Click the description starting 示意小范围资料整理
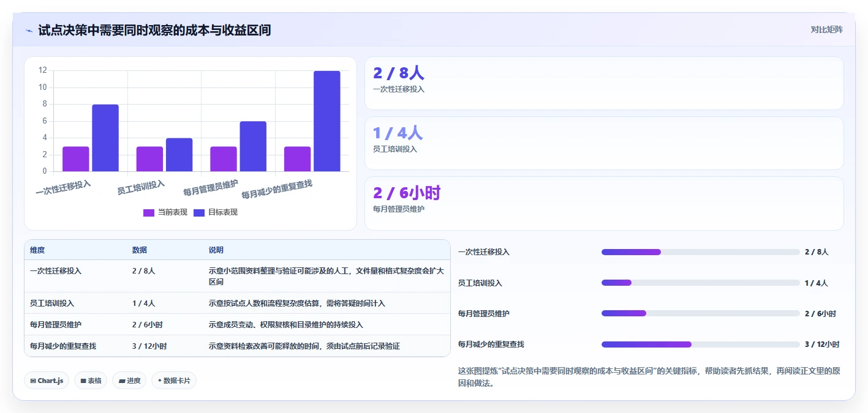The image size is (868, 413). (x=326, y=276)
